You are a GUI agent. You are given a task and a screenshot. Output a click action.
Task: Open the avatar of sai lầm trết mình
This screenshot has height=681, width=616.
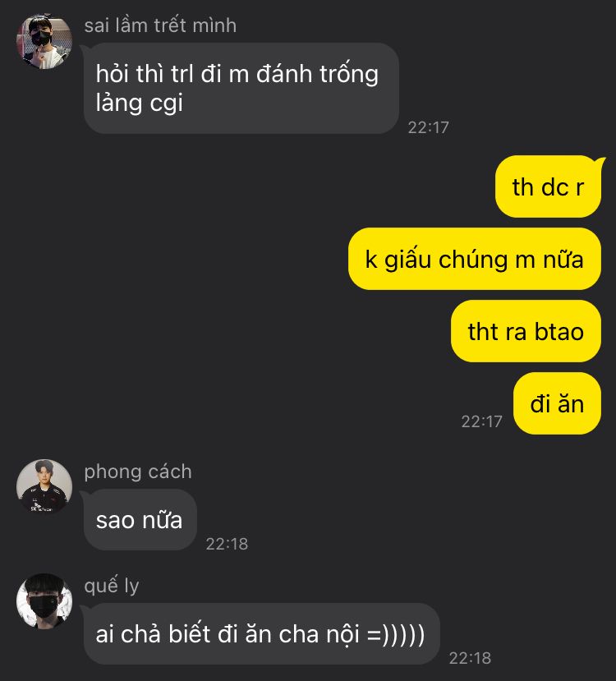point(44,41)
